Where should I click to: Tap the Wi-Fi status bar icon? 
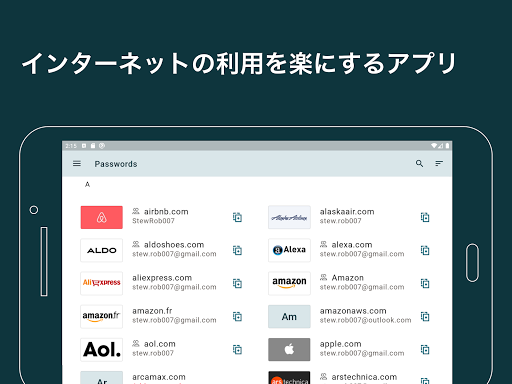coord(434,146)
